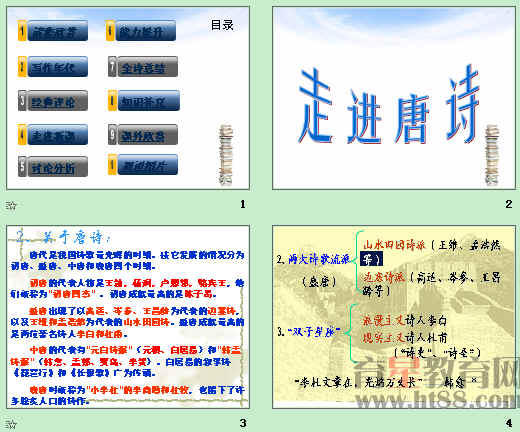The height and width of the screenshot is (432, 520).
Task: Click grey button numbered 9 in slide 1
Action: [143, 135]
